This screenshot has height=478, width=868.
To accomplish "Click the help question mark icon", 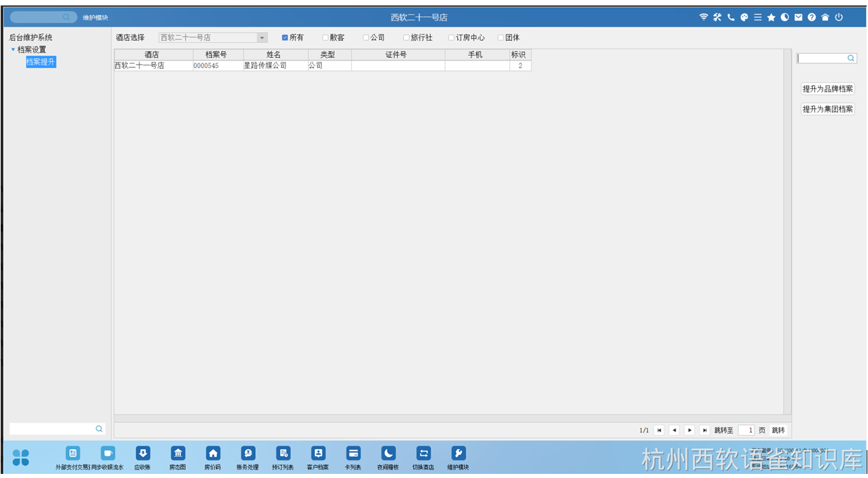I will pos(812,18).
